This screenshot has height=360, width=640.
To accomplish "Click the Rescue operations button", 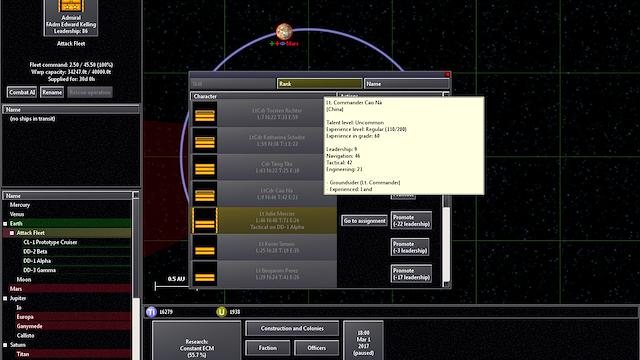I will tap(90, 92).
